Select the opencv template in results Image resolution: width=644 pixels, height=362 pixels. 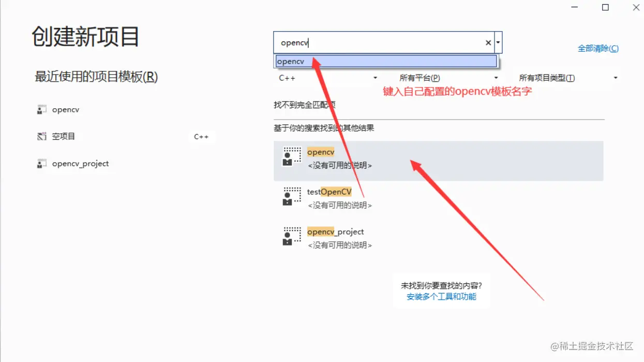(439, 161)
